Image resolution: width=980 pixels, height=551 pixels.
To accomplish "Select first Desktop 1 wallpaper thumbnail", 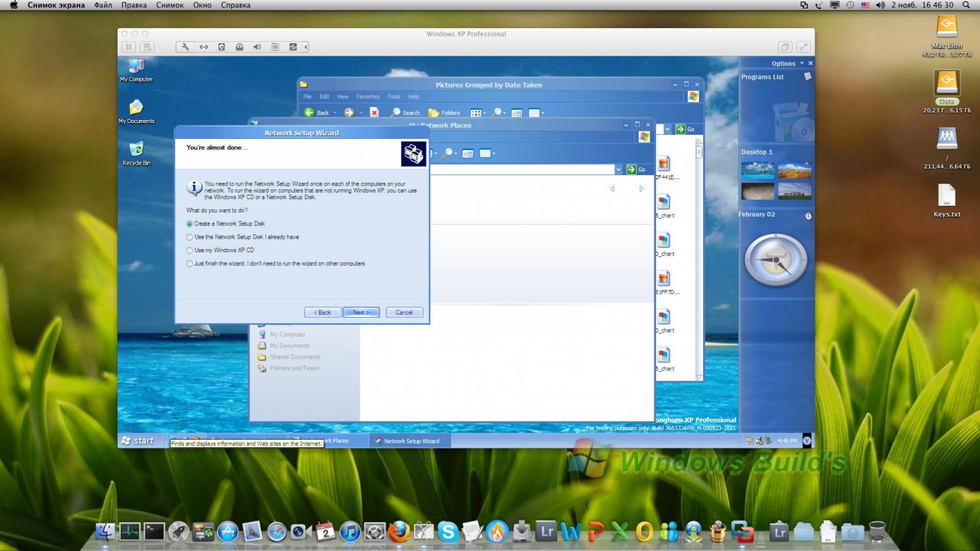I will click(x=758, y=170).
